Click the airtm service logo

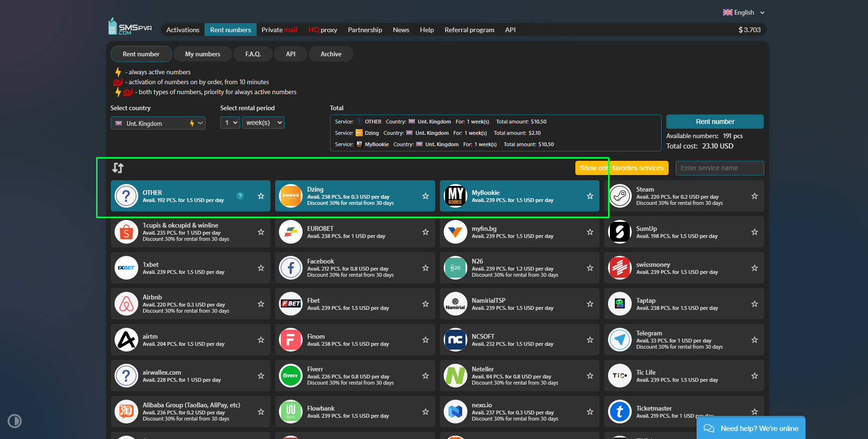[x=126, y=340]
